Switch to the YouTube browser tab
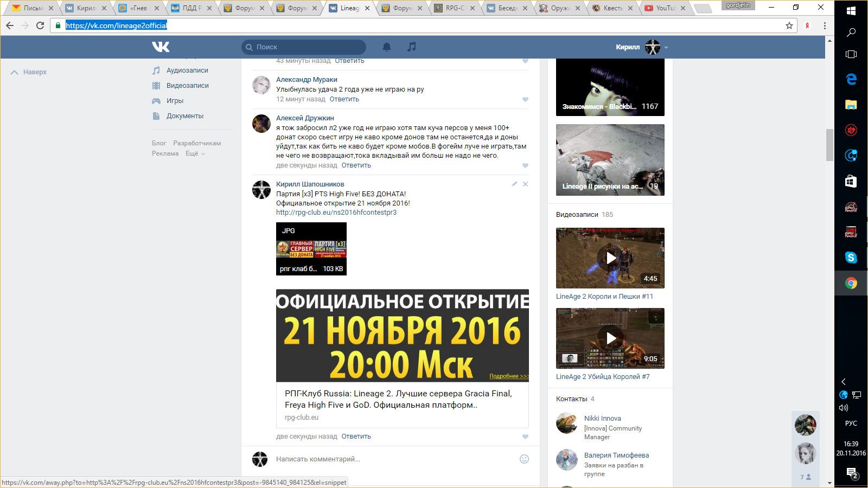The image size is (868, 488). coord(665,8)
